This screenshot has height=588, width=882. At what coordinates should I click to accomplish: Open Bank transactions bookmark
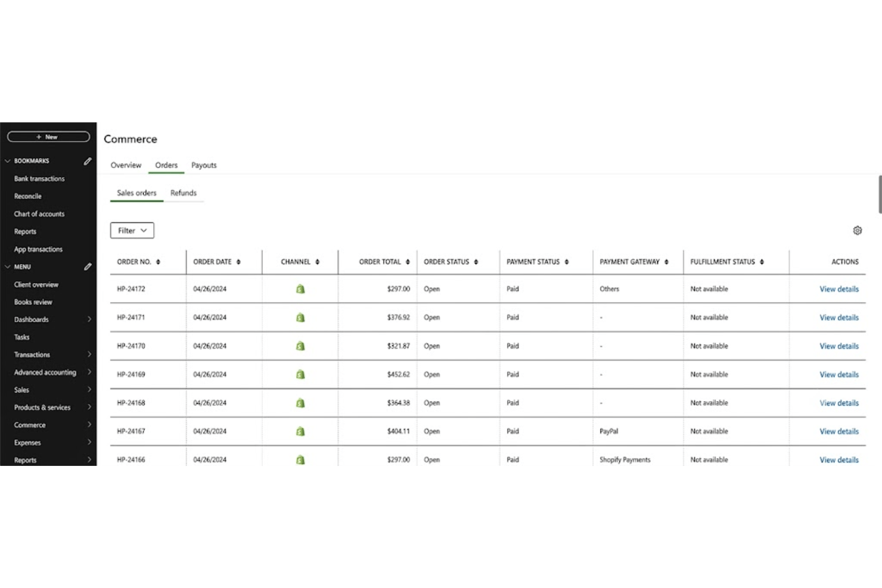[39, 179]
